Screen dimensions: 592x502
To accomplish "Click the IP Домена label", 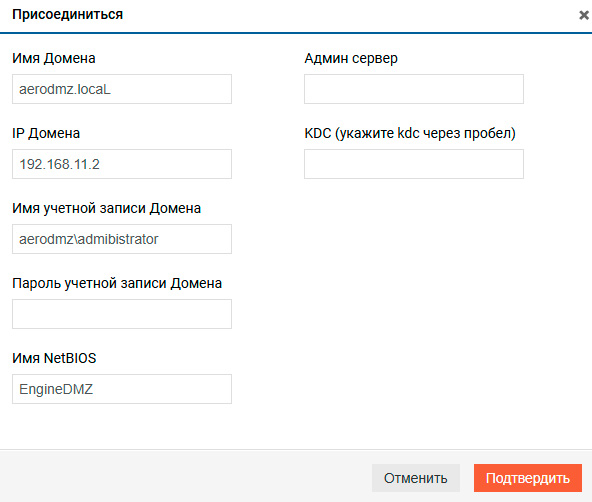I will [46, 133].
